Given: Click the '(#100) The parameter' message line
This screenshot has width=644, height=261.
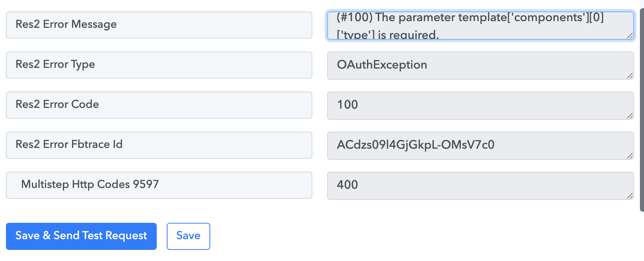Looking at the screenshot, I should [470, 17].
